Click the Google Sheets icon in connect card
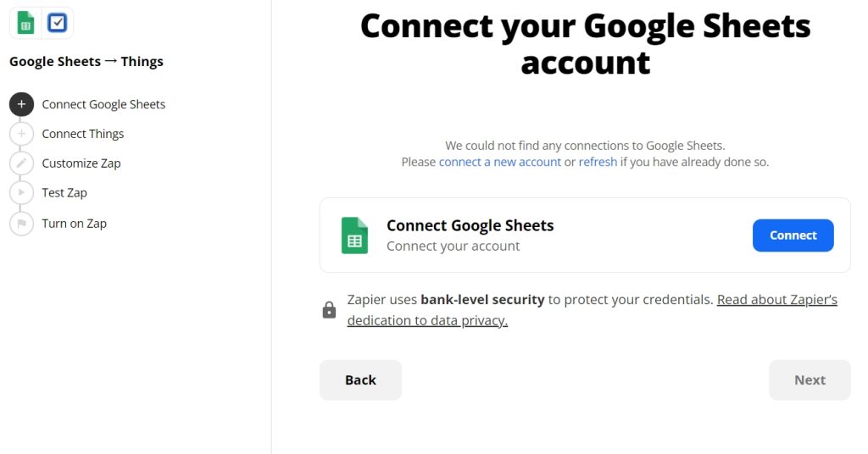868x454 pixels. [355, 235]
